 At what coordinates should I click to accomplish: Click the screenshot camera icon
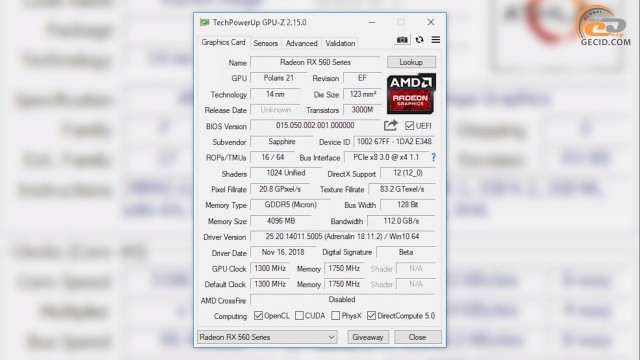pos(402,40)
